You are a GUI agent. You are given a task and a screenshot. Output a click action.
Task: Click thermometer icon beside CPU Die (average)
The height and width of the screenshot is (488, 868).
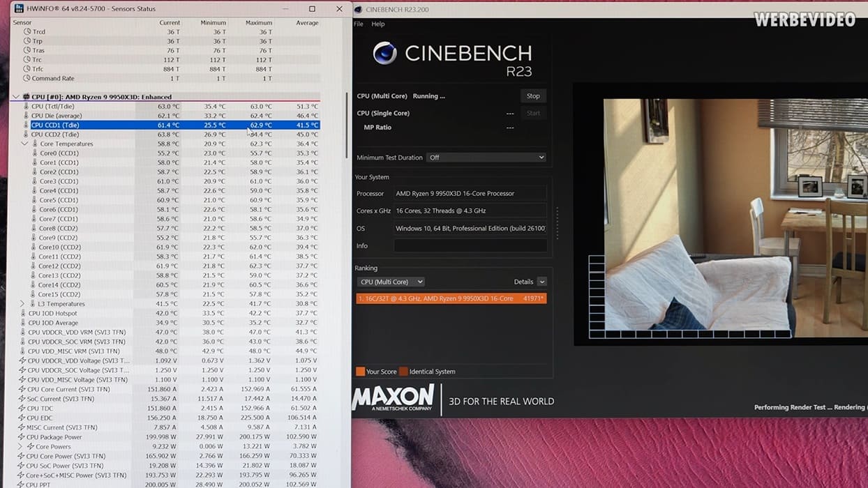pyautogui.click(x=27, y=116)
